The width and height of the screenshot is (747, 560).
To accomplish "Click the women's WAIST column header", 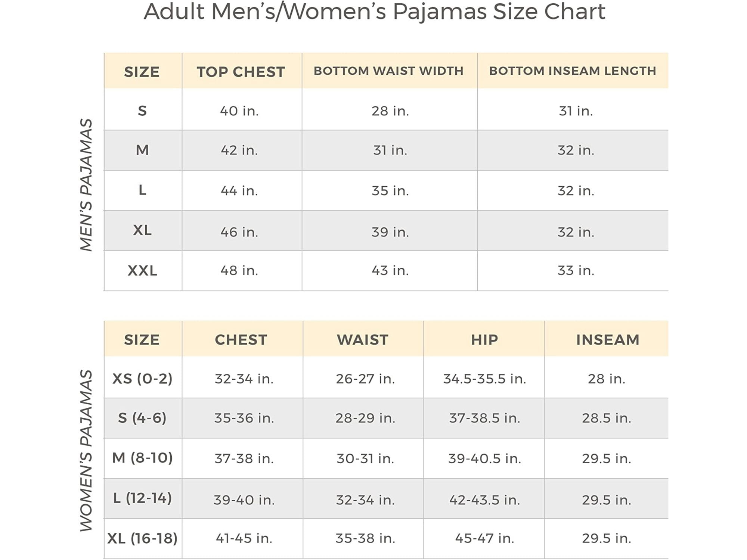I will pos(363,340).
